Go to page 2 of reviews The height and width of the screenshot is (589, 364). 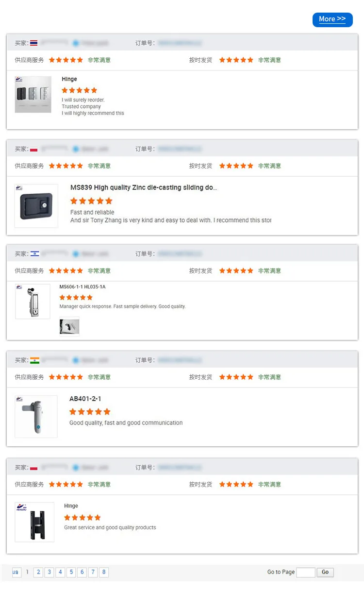tap(38, 572)
